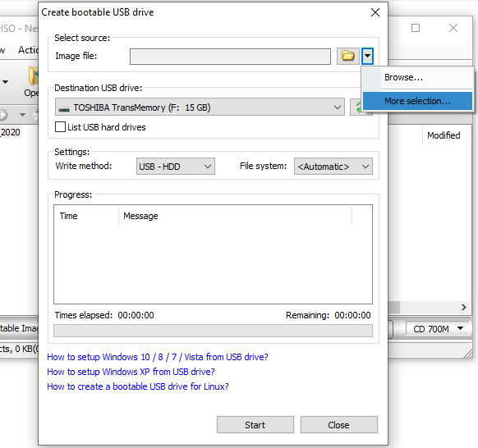The width and height of the screenshot is (478, 448).
Task: Click inside the Image file field
Action: (230, 57)
